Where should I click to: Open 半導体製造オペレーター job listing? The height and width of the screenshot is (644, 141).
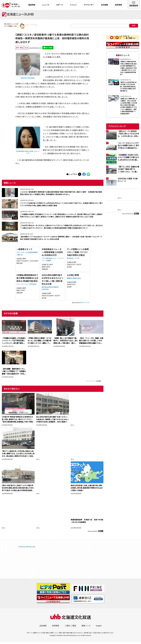point(53,259)
